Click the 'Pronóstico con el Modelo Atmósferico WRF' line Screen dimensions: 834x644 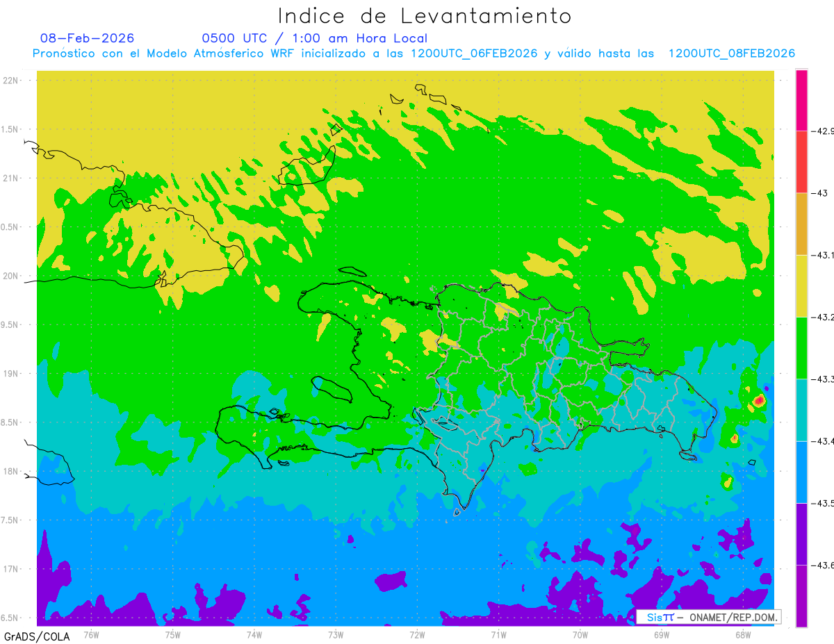coord(414,53)
